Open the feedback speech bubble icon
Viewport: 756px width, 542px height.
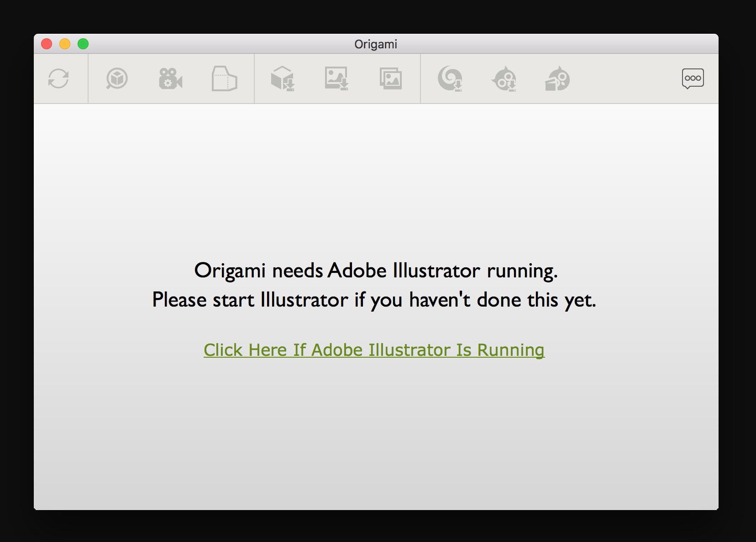[x=693, y=78]
